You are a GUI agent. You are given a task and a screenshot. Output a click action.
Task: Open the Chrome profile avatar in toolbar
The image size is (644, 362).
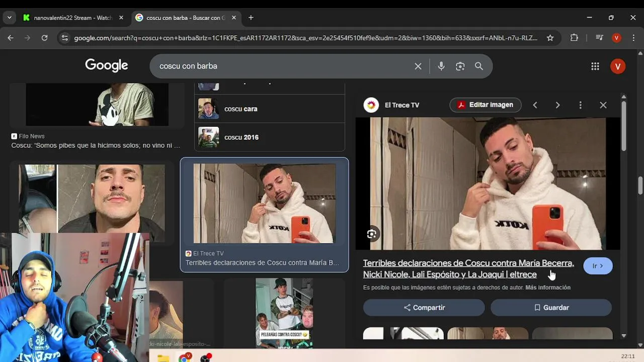pyautogui.click(x=616, y=38)
